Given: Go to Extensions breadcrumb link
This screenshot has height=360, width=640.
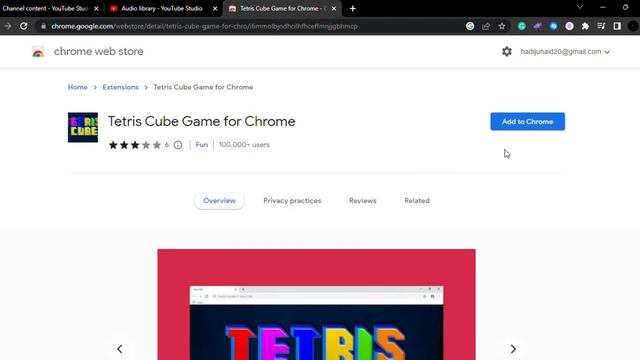Looking at the screenshot, I should (x=120, y=87).
